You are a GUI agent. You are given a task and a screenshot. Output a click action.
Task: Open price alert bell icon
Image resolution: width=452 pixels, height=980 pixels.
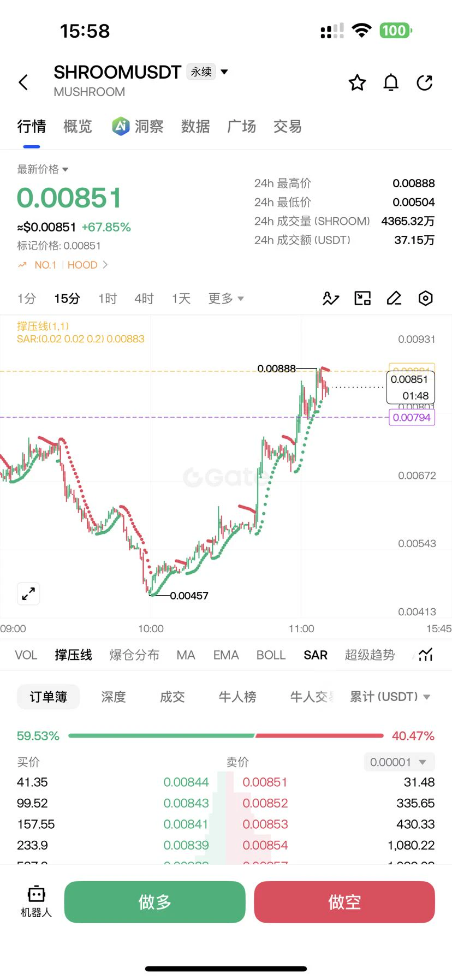point(391,82)
